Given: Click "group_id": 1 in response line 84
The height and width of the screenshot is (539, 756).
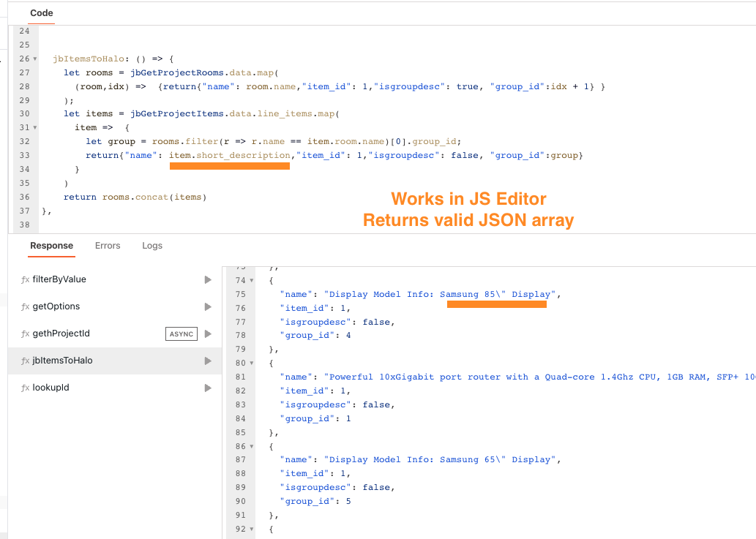Looking at the screenshot, I should 315,419.
